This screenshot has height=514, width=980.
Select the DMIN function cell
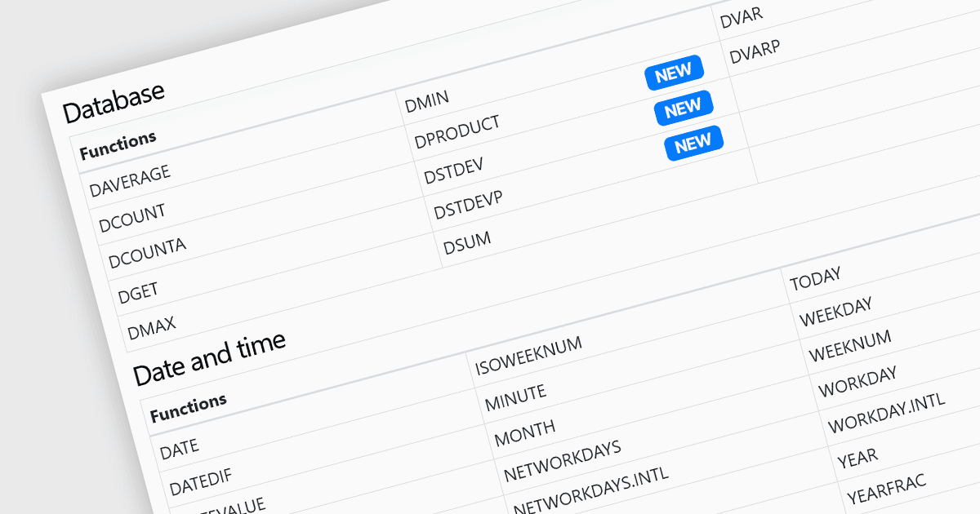[427, 102]
